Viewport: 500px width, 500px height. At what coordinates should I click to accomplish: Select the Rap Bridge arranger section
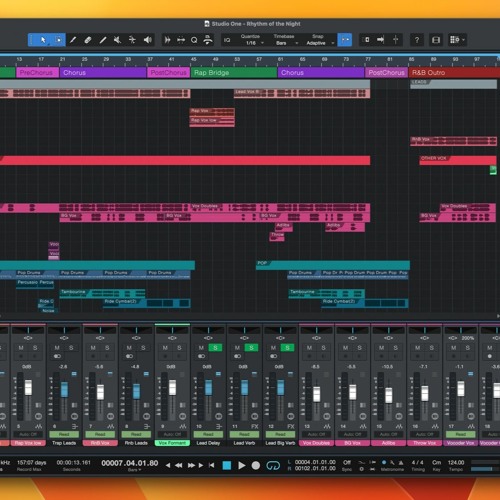(234, 72)
